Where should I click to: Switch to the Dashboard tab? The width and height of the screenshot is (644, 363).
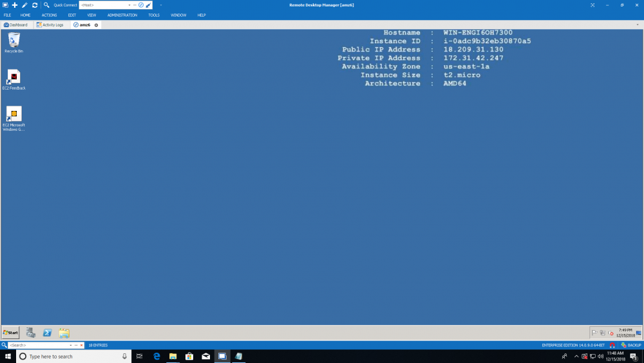pos(16,25)
